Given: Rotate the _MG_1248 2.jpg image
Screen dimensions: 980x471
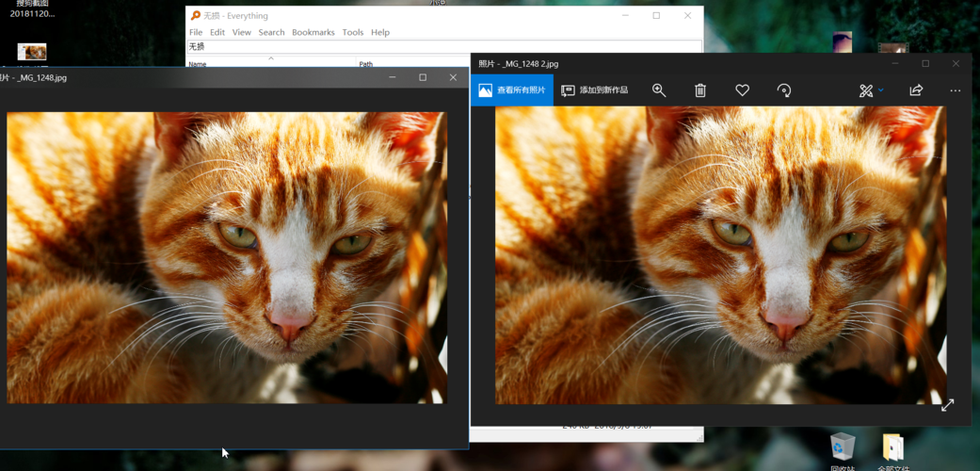Looking at the screenshot, I should coord(783,90).
